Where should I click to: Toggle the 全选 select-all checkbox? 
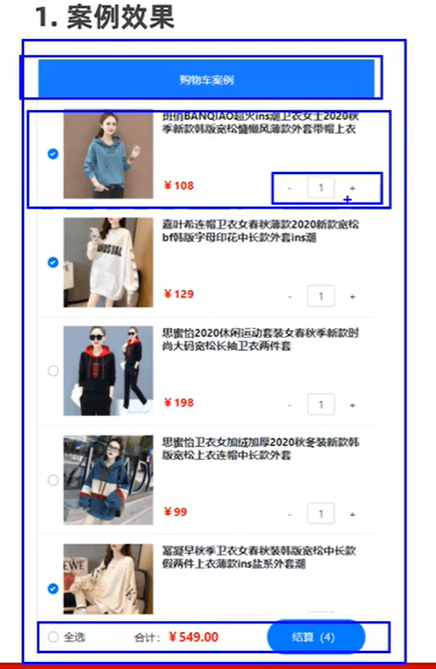pos(53,637)
